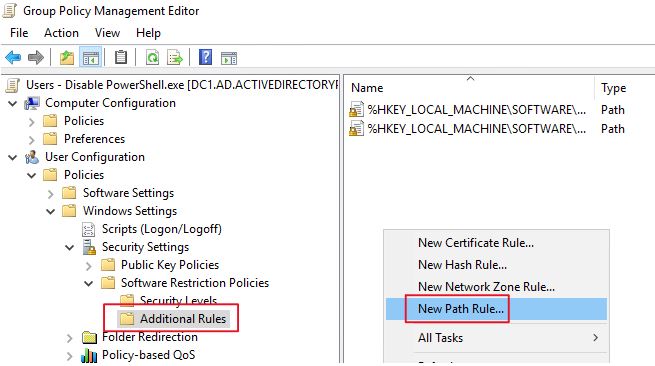Image resolution: width=655 pixels, height=366 pixels.
Task: Select the Scripts (Logon/Logoff) label
Action: click(162, 229)
